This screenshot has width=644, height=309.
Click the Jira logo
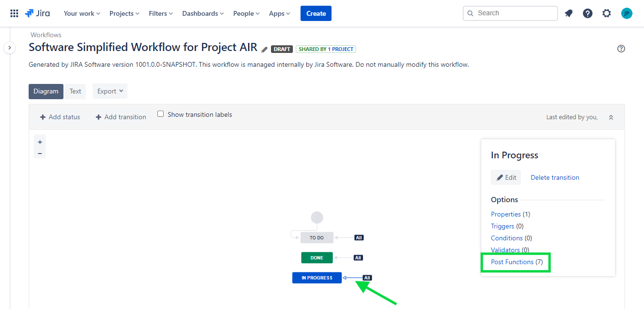point(37,13)
